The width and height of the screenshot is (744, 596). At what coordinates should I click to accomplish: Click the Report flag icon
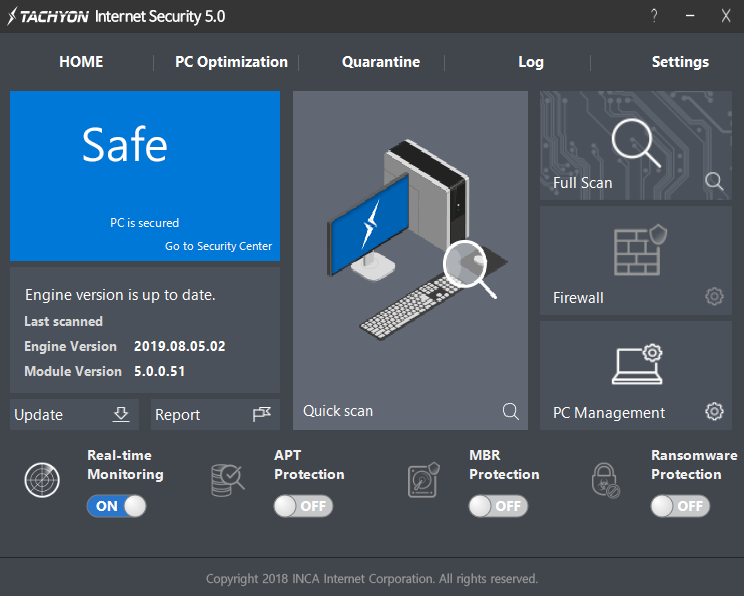[261, 414]
